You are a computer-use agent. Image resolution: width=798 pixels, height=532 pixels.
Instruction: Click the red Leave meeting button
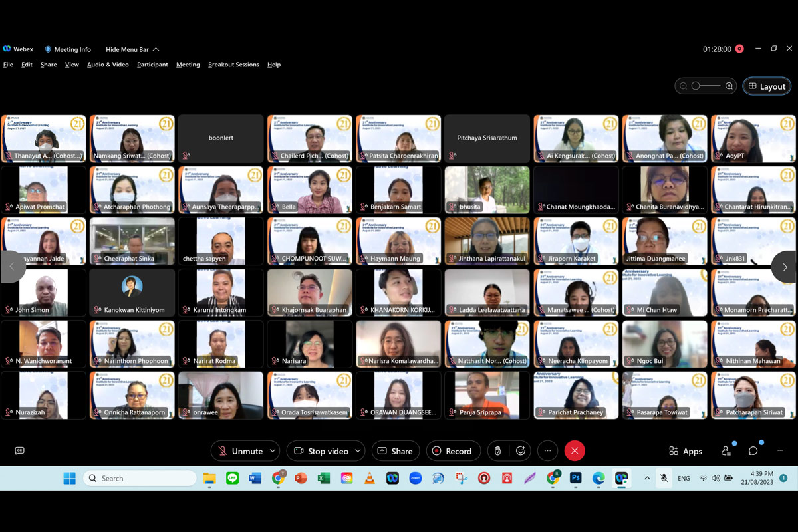tap(575, 451)
